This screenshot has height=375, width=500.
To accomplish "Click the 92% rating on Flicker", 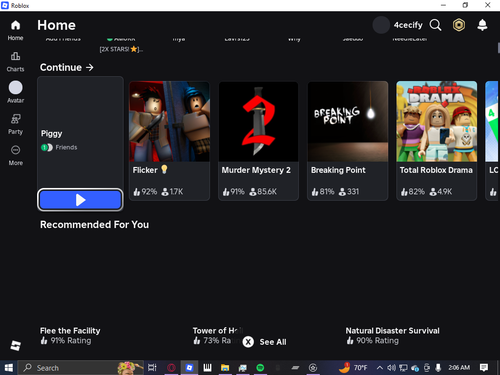I will point(145,192).
